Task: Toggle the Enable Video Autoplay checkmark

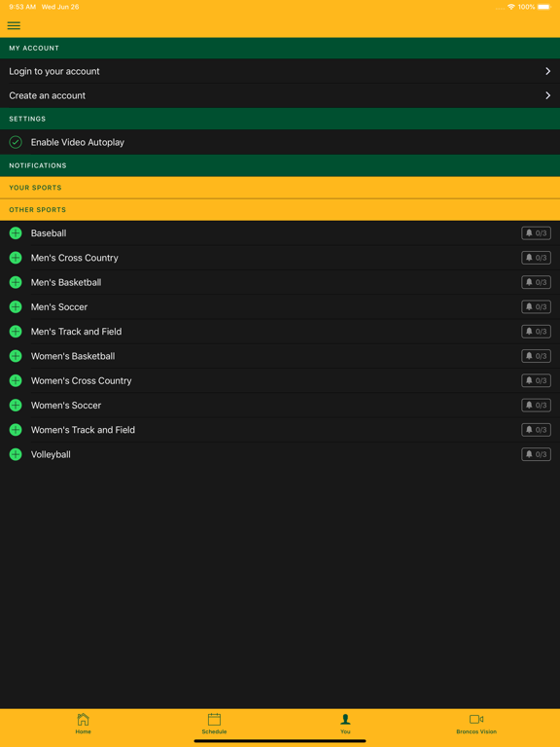Action: (16, 142)
